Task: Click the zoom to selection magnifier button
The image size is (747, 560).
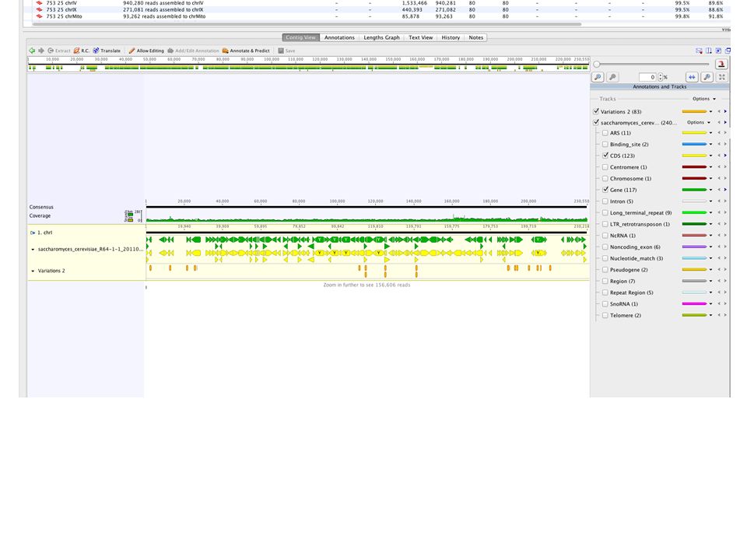Action: [x=707, y=77]
